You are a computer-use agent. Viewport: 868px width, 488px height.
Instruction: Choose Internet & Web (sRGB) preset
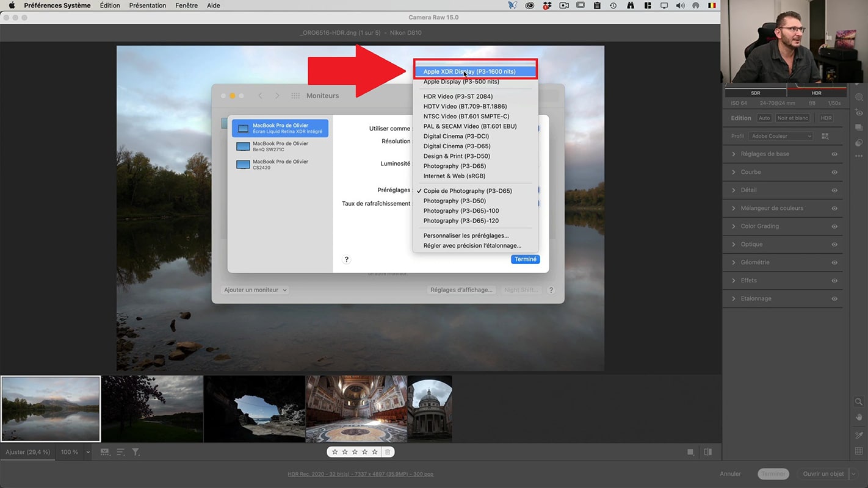(x=475, y=176)
